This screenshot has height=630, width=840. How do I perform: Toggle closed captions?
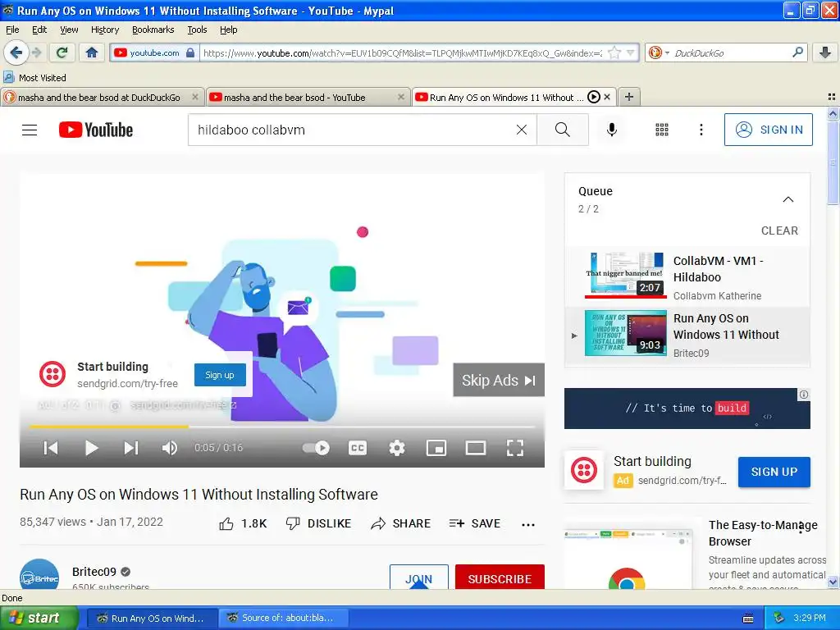[x=358, y=448]
